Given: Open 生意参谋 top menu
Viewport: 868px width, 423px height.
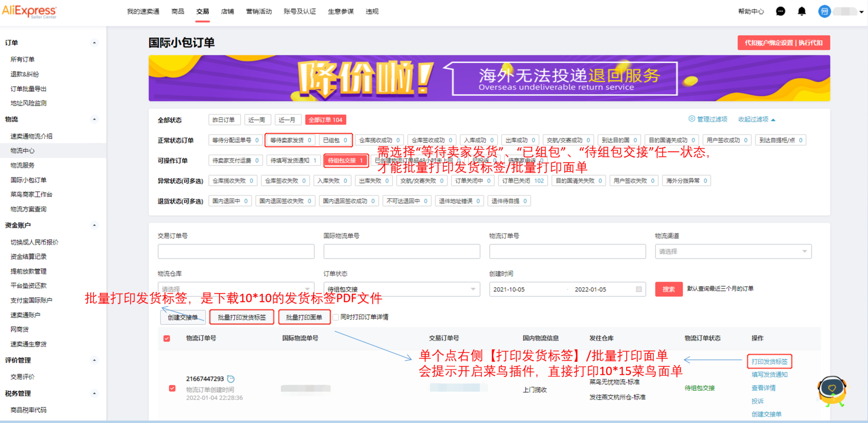Looking at the screenshot, I should (341, 12).
